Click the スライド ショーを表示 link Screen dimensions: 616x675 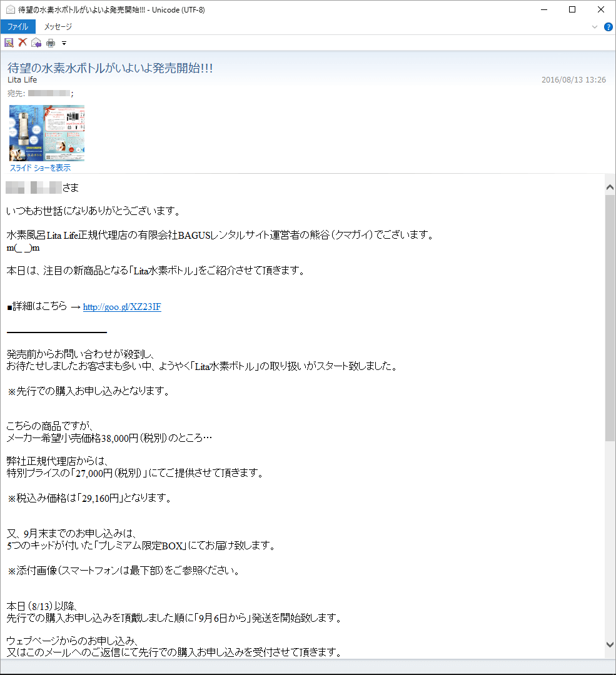40,168
